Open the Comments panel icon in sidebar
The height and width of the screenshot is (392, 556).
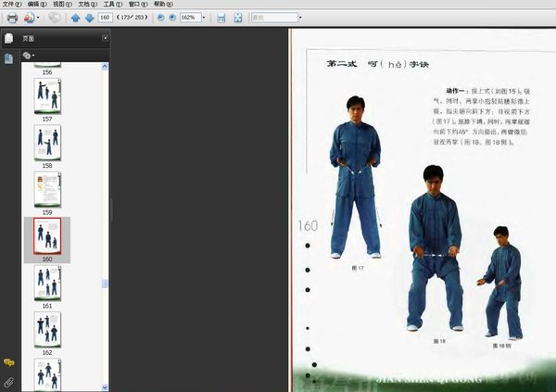(x=8, y=362)
